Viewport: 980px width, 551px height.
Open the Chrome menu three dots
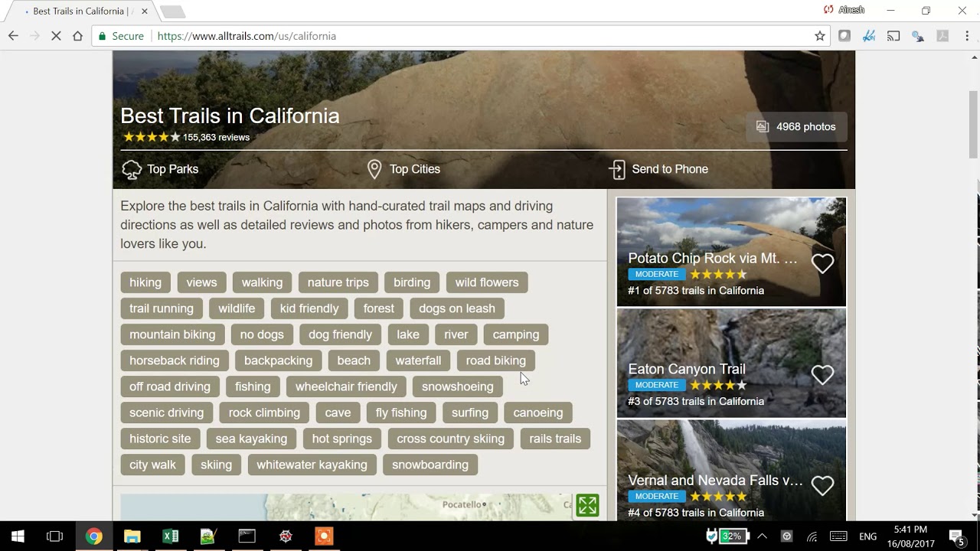click(x=967, y=36)
